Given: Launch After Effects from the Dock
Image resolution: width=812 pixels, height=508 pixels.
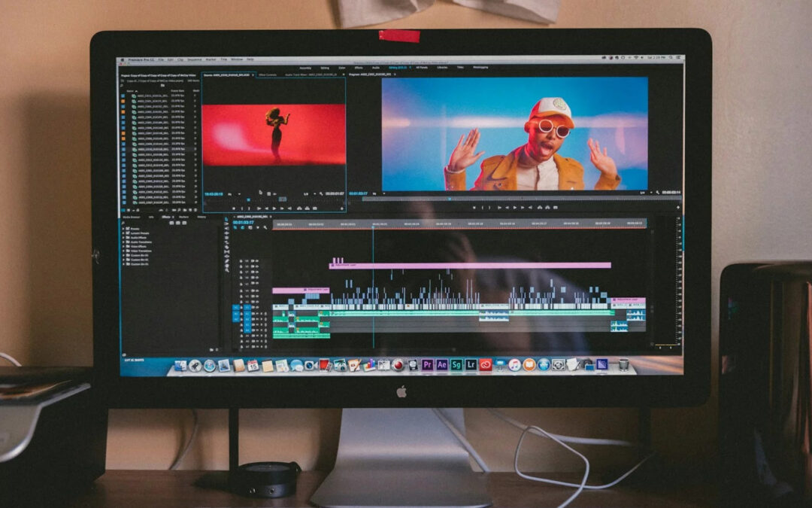Looking at the screenshot, I should click(x=441, y=365).
